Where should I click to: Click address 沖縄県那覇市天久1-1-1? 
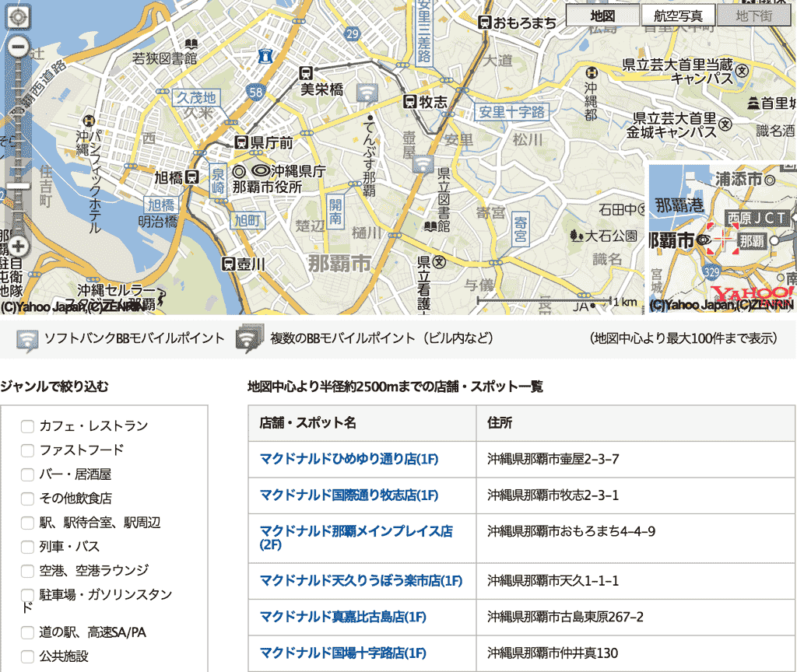click(553, 580)
